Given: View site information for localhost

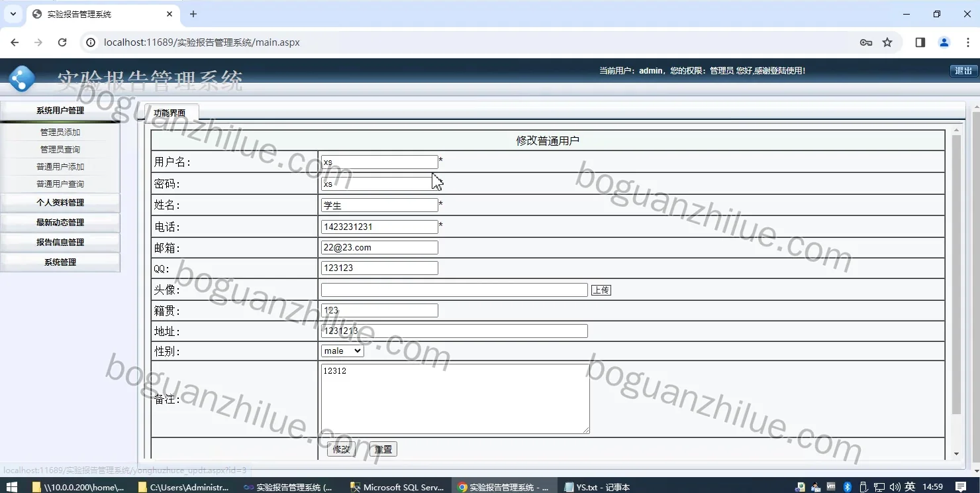Looking at the screenshot, I should click(x=91, y=42).
